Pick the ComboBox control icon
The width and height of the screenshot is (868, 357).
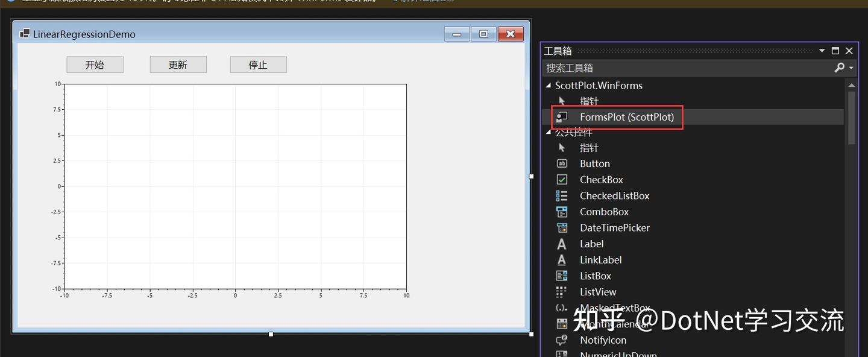(562, 212)
